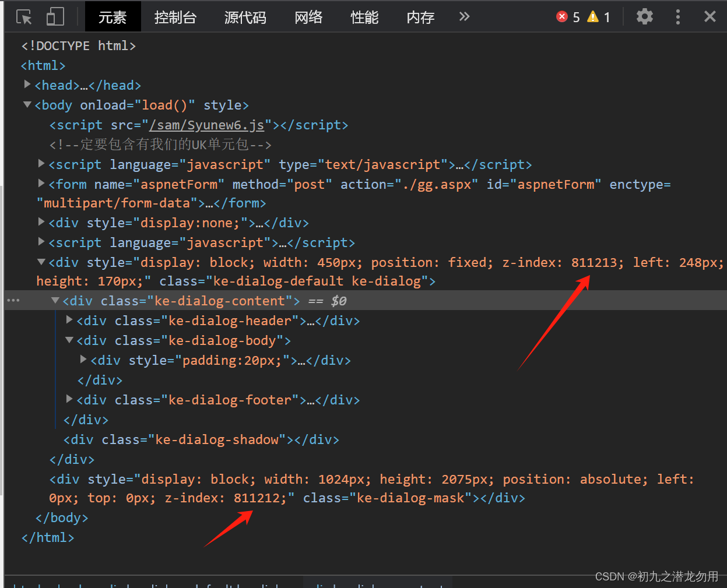Image resolution: width=727 pixels, height=588 pixels.
Task: Close the DevTools panel
Action: (710, 16)
